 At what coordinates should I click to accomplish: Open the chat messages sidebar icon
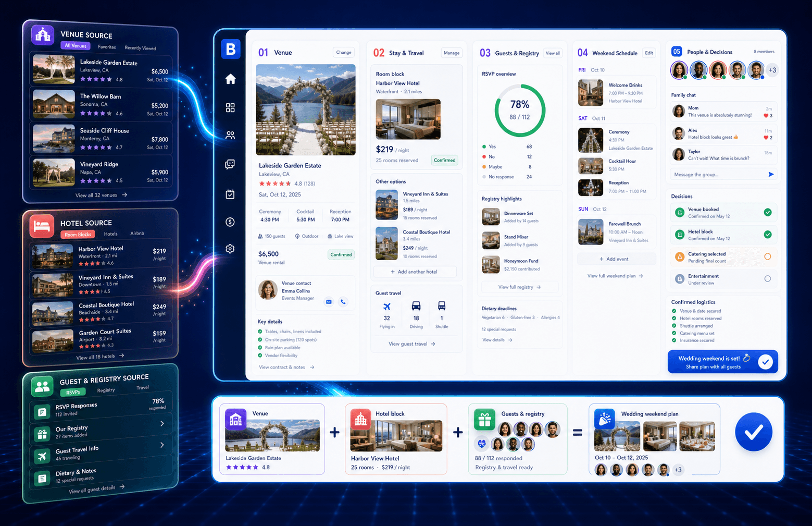tap(230, 164)
